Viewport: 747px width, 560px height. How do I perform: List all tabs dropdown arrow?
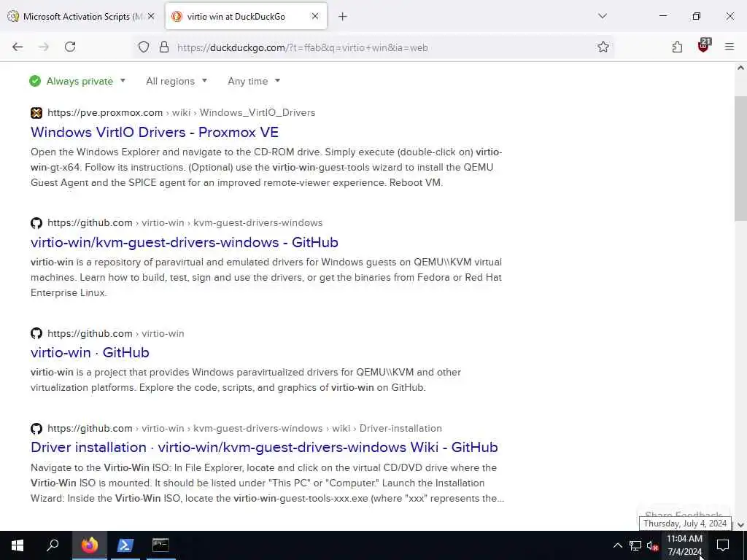pyautogui.click(x=603, y=16)
